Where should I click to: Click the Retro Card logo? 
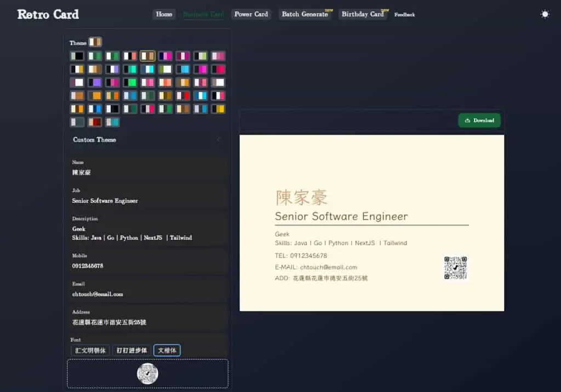[x=48, y=14]
